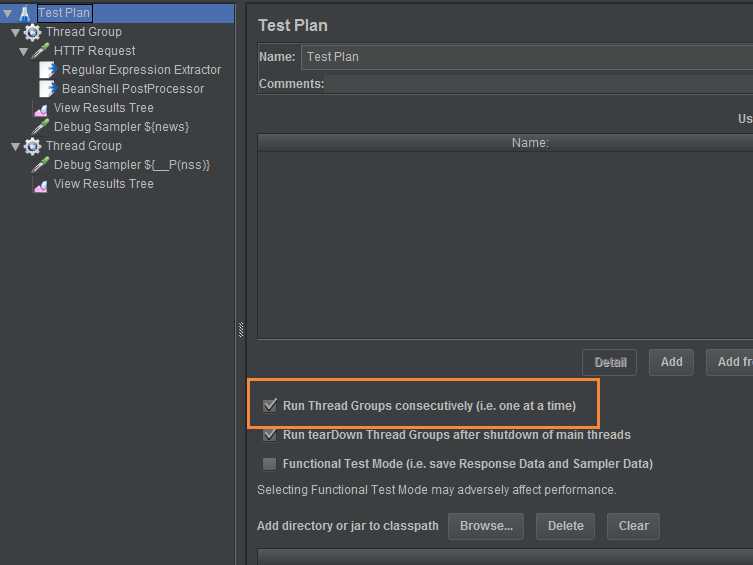This screenshot has height=565, width=753.
Task: Click the icon of the View Results Tree above Debug Sampler ${news}
Action: coord(40,110)
